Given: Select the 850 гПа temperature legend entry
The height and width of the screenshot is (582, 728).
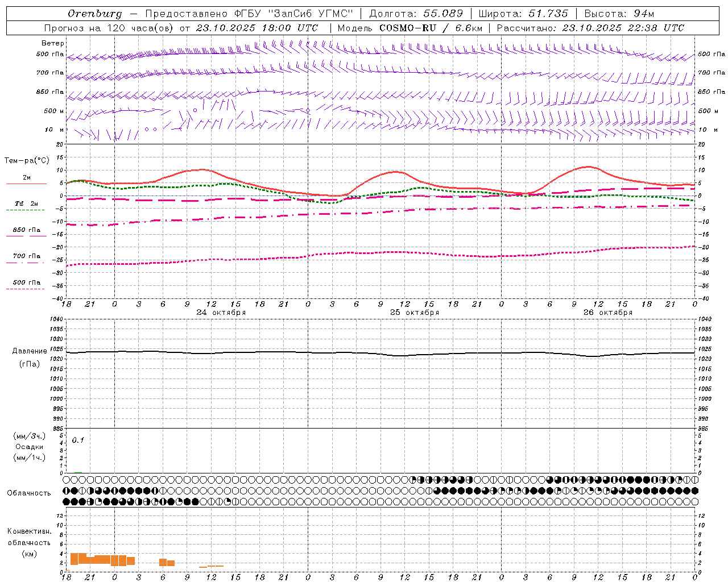Looking at the screenshot, I should [26, 230].
